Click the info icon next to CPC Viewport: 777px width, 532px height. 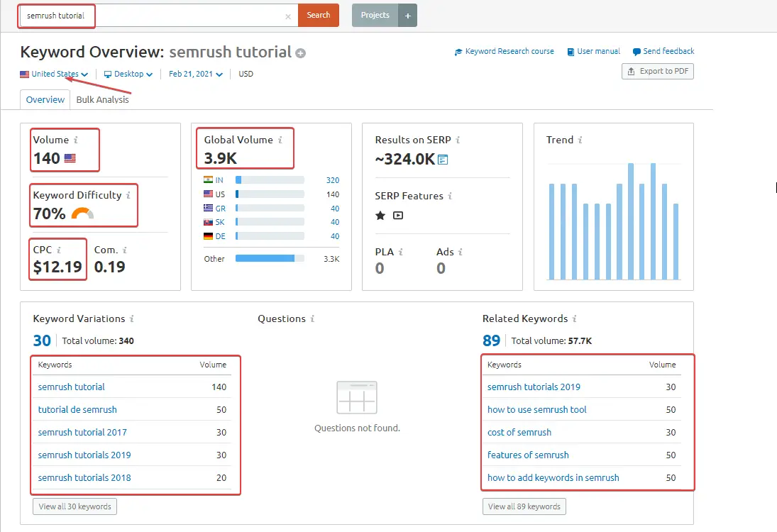(58, 250)
